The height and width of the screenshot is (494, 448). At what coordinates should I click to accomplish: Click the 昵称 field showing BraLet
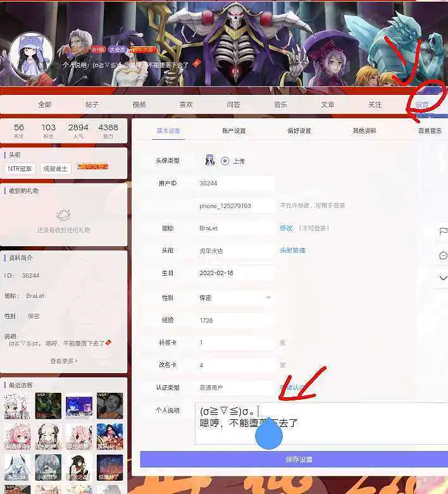235,228
